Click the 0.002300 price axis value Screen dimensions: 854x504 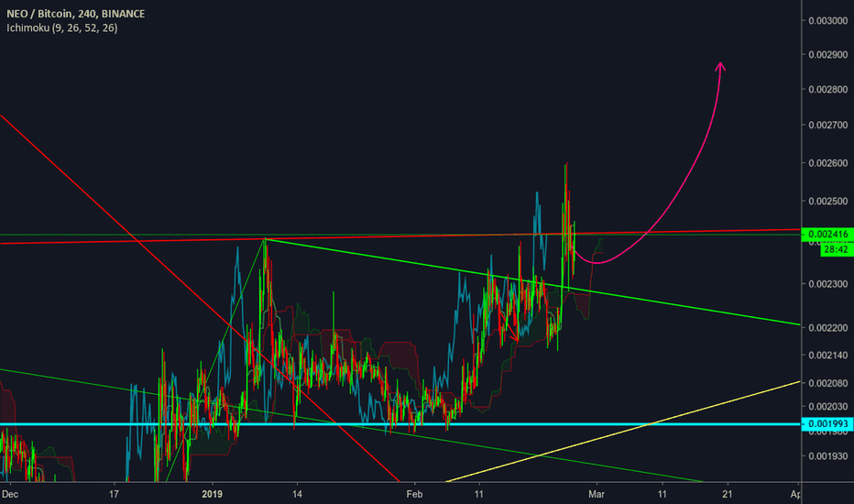pos(827,284)
